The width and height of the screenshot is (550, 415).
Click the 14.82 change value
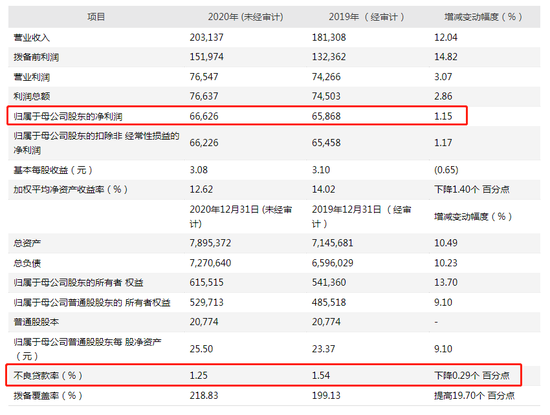(x=446, y=57)
